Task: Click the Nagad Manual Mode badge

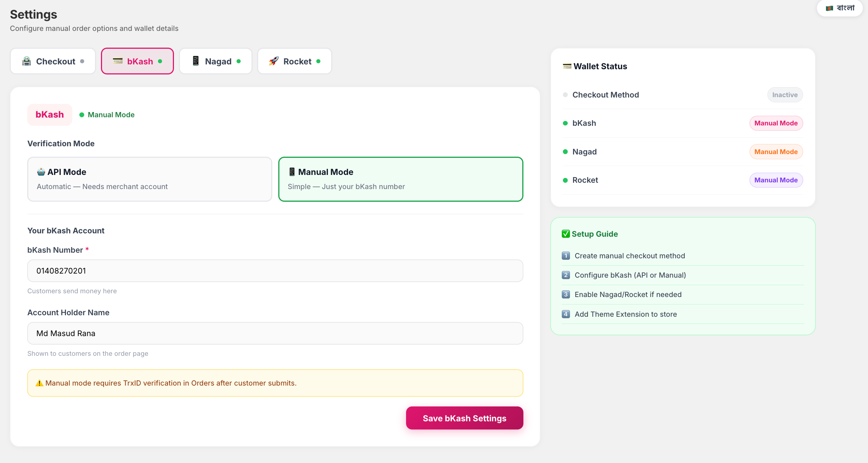Action: click(776, 152)
